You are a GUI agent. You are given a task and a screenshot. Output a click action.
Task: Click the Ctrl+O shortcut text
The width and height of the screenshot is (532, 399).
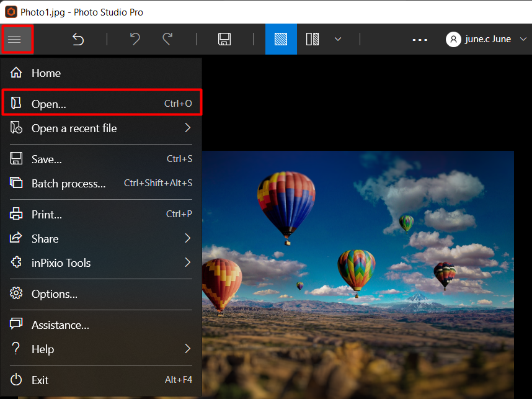(x=178, y=103)
